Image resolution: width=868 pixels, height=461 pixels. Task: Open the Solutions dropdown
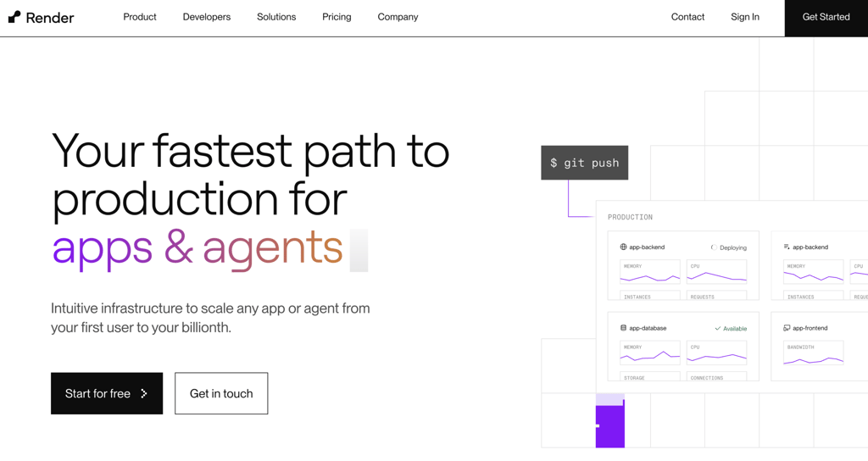pos(276,17)
